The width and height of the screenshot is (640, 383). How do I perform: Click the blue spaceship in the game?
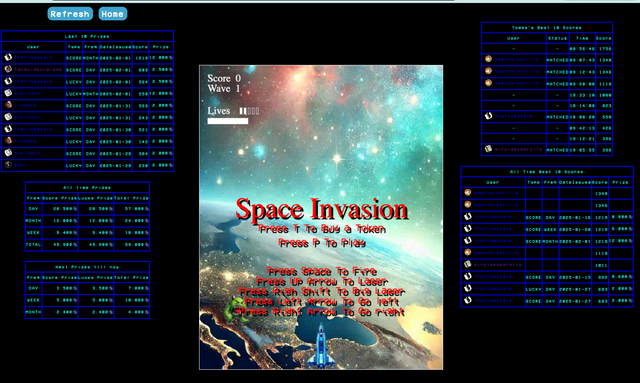click(320, 345)
